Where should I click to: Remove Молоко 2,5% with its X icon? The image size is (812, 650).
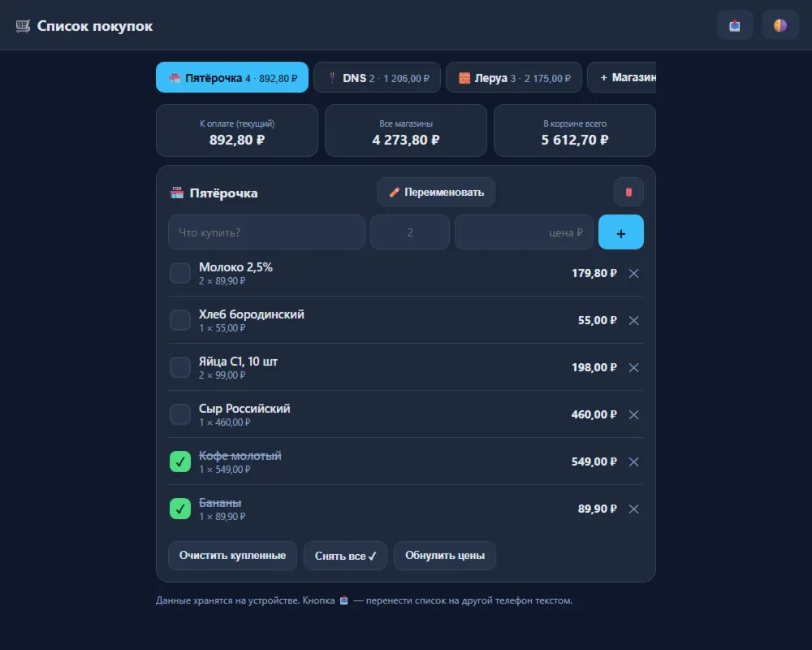[634, 273]
